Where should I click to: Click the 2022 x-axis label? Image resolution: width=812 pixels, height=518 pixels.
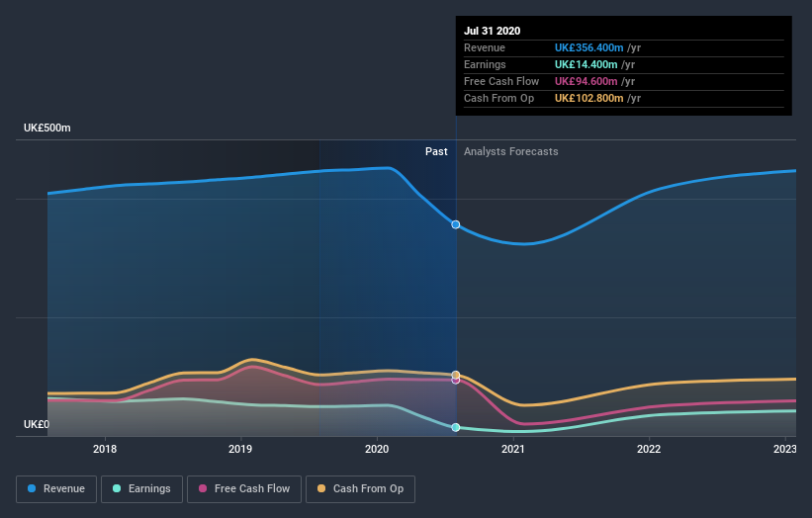[649, 449]
